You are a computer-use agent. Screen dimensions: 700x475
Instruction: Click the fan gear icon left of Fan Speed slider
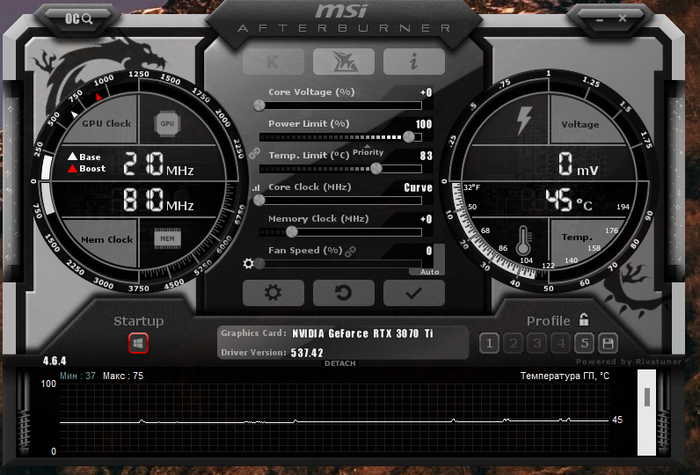click(x=249, y=264)
